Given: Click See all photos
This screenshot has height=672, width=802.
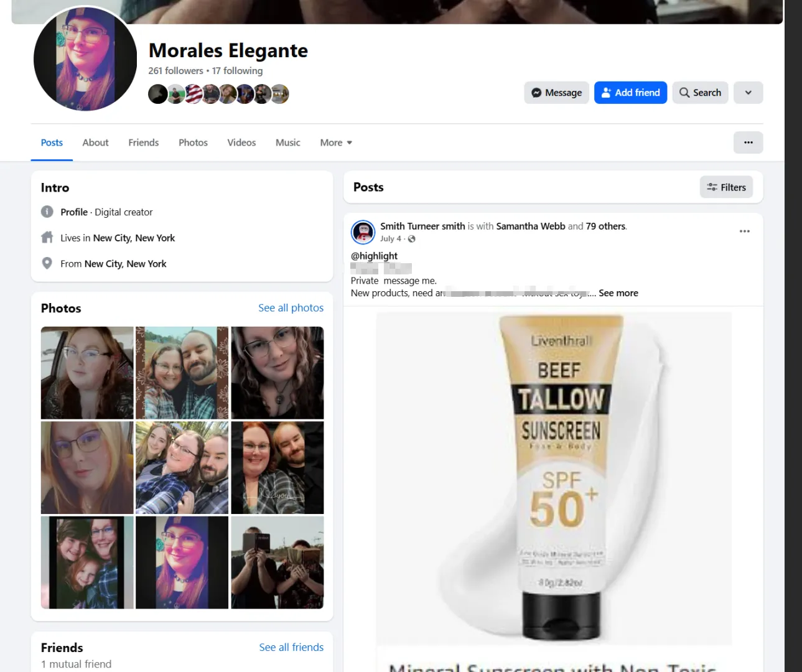Looking at the screenshot, I should point(291,308).
